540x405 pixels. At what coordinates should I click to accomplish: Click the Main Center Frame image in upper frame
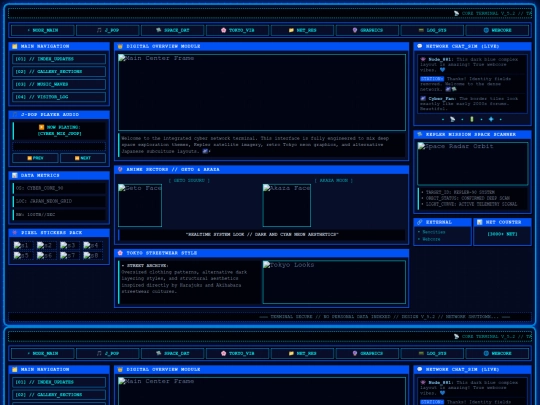[x=262, y=92]
